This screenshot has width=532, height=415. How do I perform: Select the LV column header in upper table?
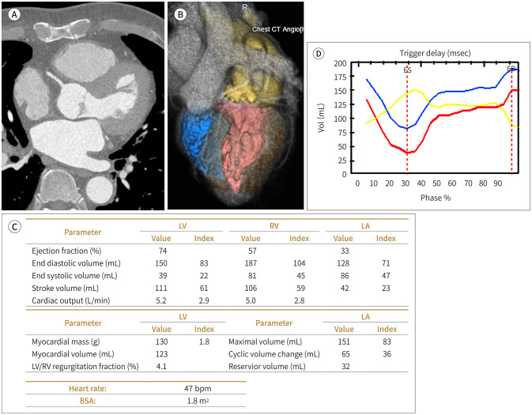tap(183, 226)
